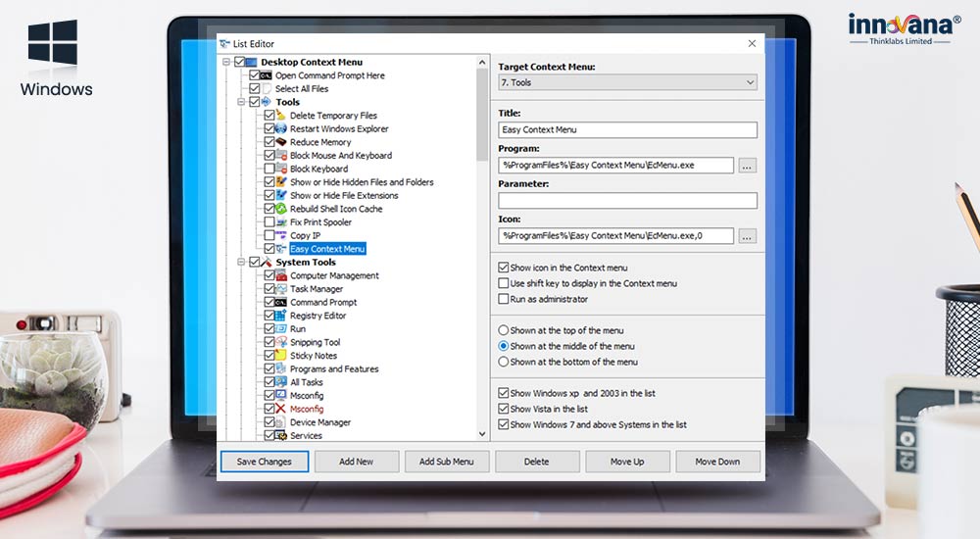Viewport: 980px width, 539px height.
Task: Click into the Icon path field
Action: (x=615, y=236)
